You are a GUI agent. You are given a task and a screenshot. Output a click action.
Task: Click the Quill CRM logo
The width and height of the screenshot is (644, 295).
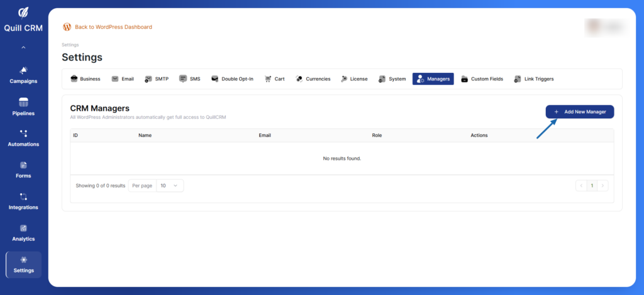(23, 13)
